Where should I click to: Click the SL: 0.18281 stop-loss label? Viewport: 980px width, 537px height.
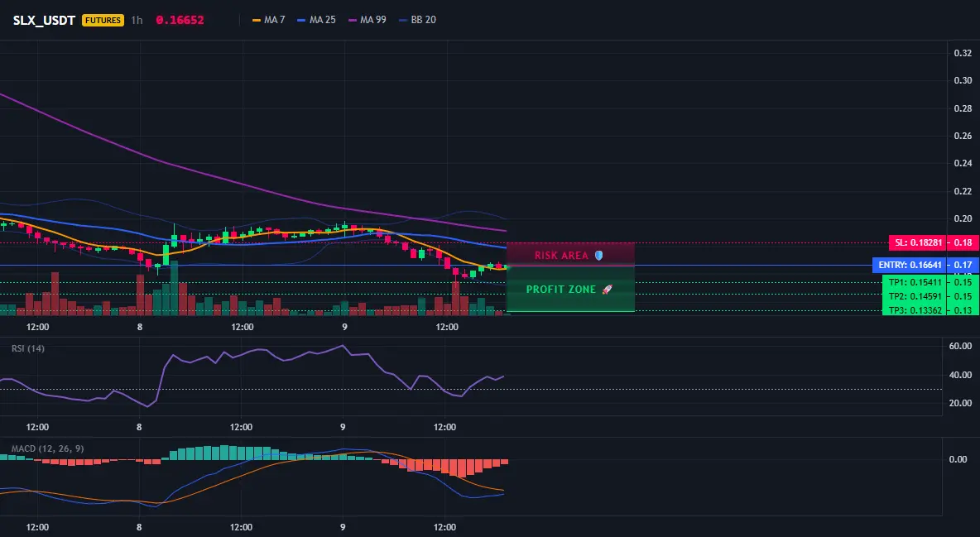point(917,242)
